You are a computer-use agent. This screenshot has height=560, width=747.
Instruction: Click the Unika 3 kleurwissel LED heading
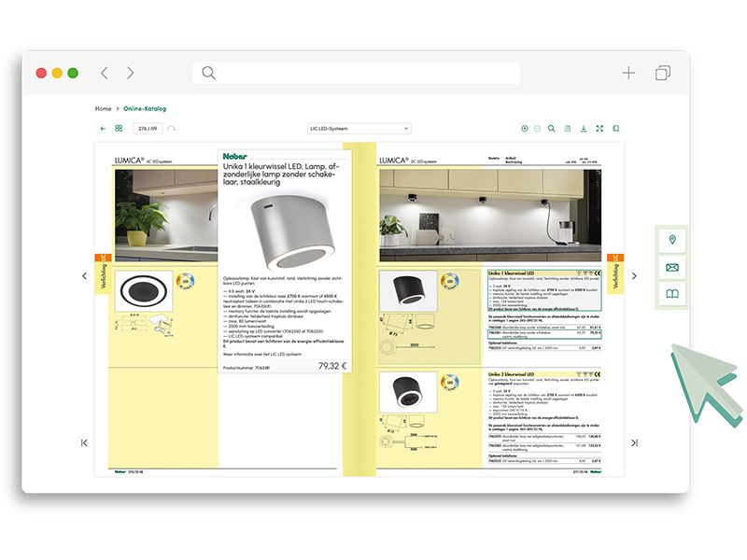pos(511,374)
